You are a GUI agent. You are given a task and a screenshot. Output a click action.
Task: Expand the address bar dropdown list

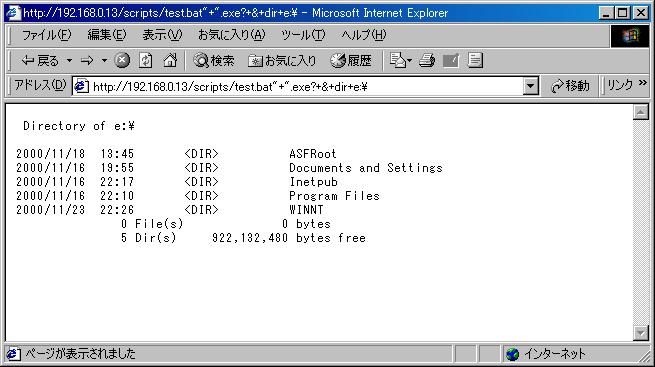point(530,87)
